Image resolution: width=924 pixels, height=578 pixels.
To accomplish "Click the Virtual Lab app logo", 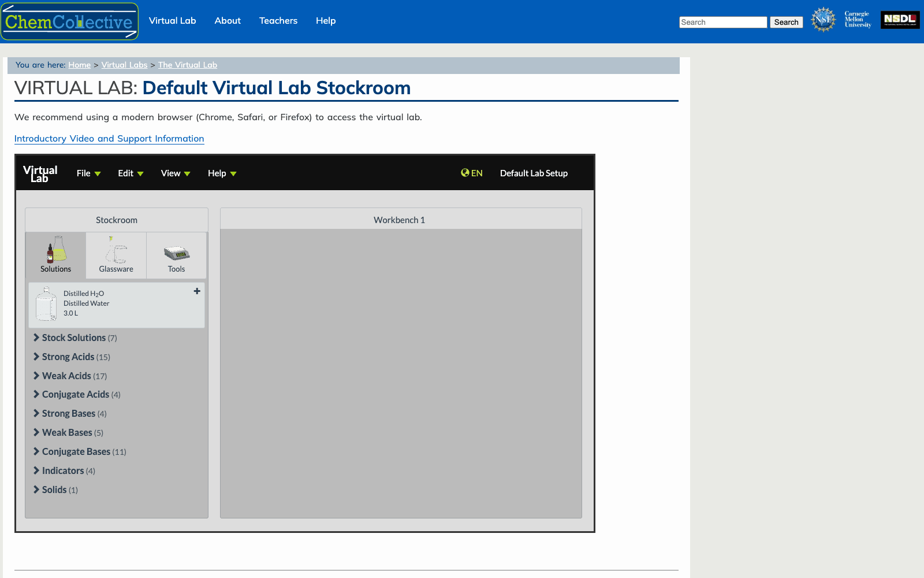I will tap(40, 173).
